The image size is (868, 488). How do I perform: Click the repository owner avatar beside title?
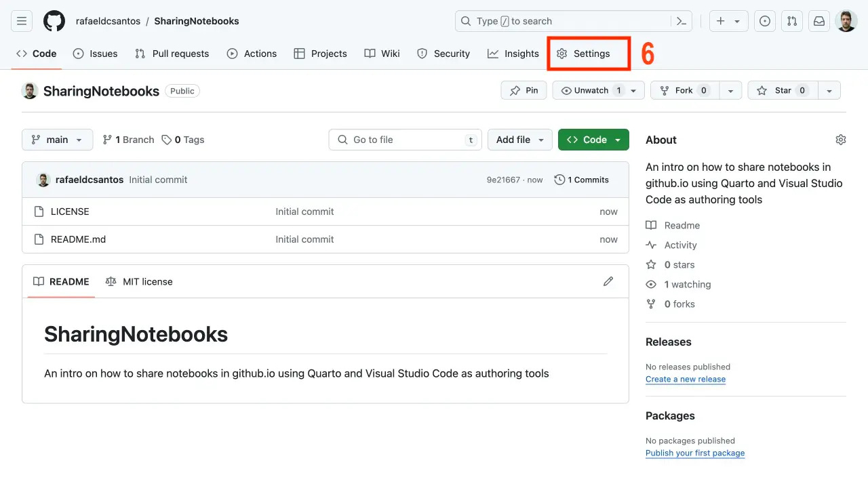30,91
